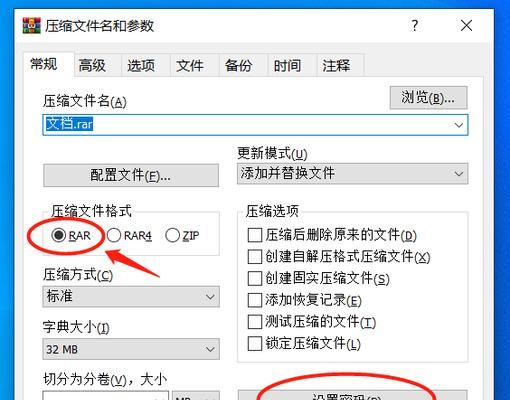The image size is (510, 400).
Task: Close the archive name and parameters dialog
Action: tap(466, 25)
